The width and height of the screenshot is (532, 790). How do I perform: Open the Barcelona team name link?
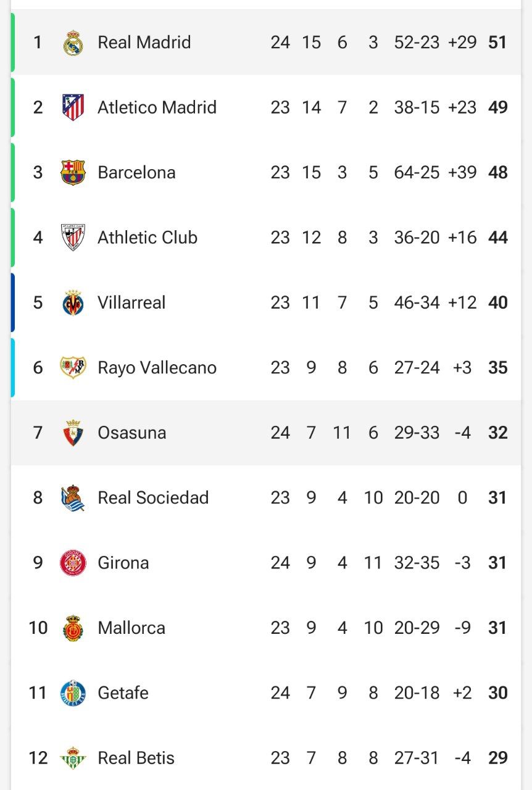pos(136,172)
